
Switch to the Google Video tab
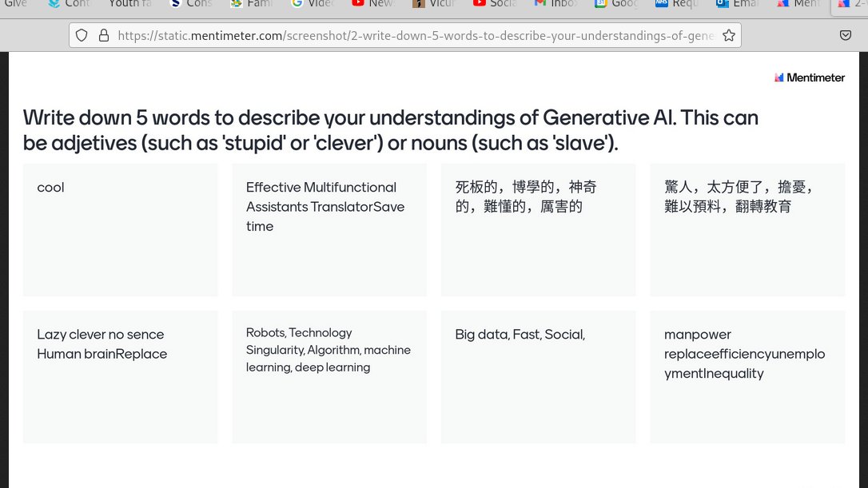pyautogui.click(x=313, y=4)
